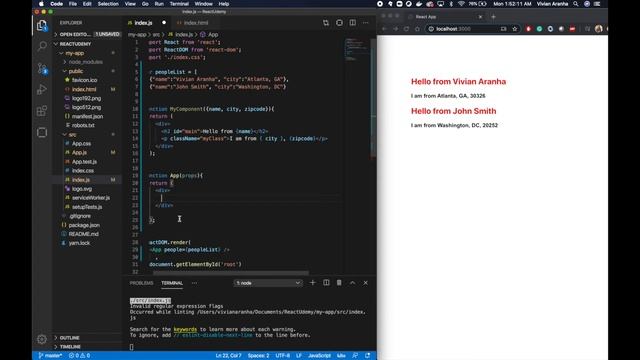
Task: Click the App symbol in the editor breadcrumb
Action: point(209,35)
